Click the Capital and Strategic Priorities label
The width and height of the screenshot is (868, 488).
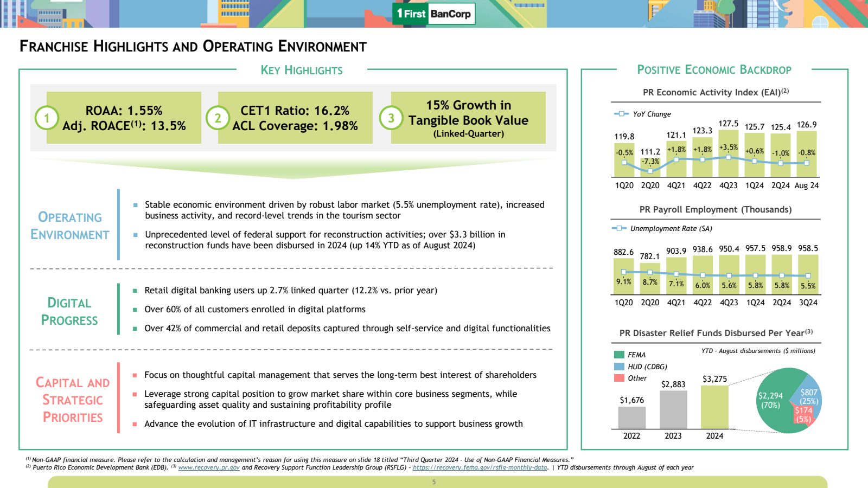click(73, 400)
